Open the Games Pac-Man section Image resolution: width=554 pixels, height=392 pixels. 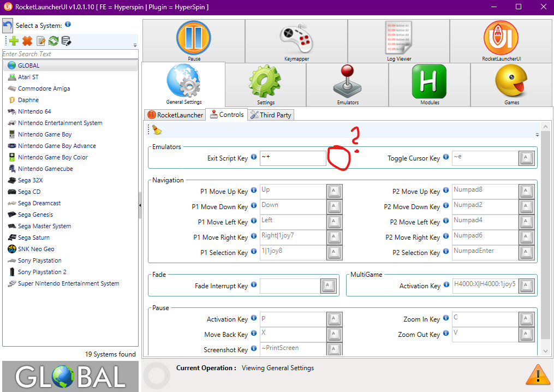[511, 85]
